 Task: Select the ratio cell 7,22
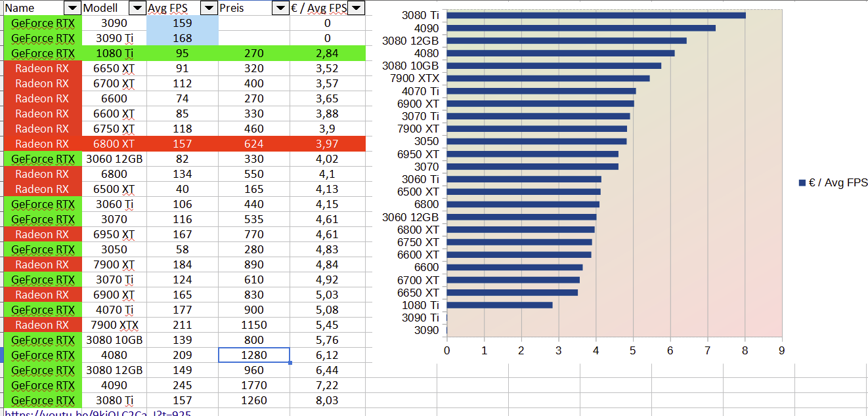coord(328,385)
